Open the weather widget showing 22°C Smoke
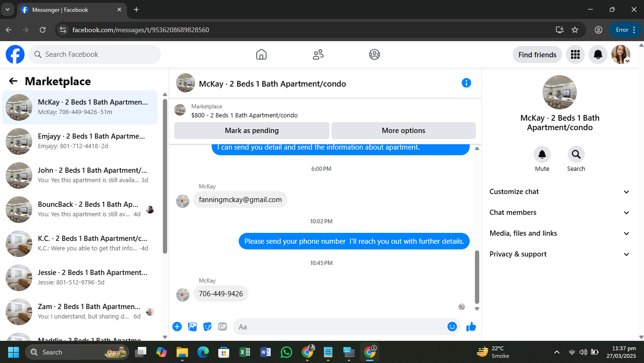The height and width of the screenshot is (363, 644). click(493, 352)
